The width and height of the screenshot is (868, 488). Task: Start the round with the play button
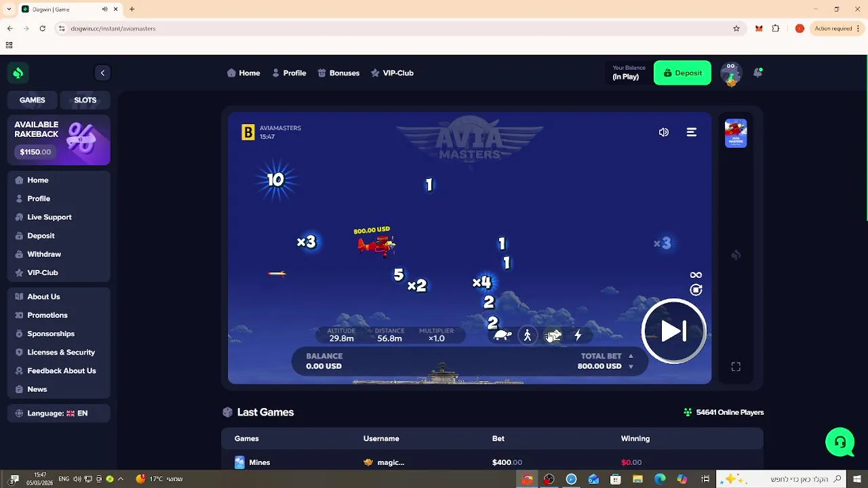(673, 331)
